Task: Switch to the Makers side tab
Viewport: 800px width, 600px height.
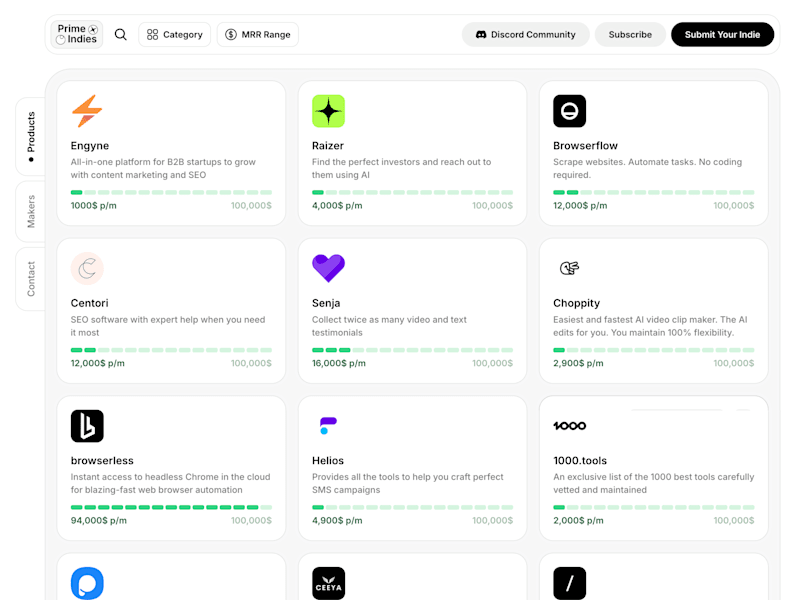Action: click(31, 211)
